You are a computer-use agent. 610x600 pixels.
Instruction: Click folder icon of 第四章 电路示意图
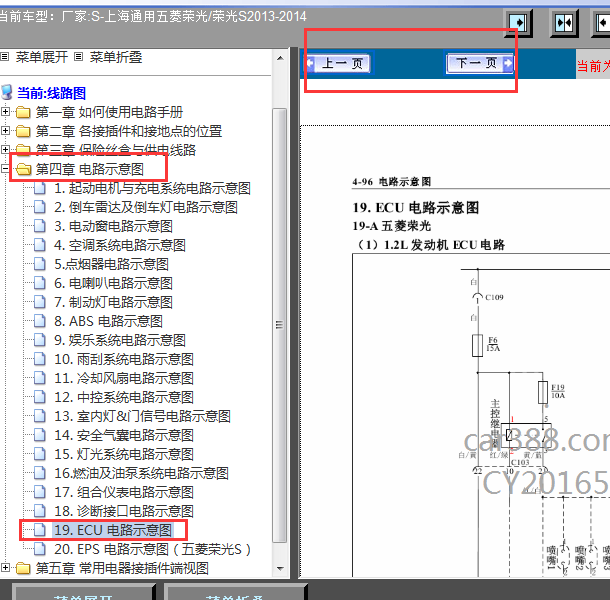[23, 169]
